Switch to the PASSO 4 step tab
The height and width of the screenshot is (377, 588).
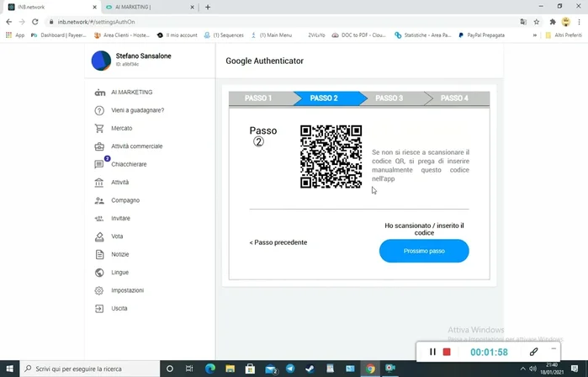454,98
